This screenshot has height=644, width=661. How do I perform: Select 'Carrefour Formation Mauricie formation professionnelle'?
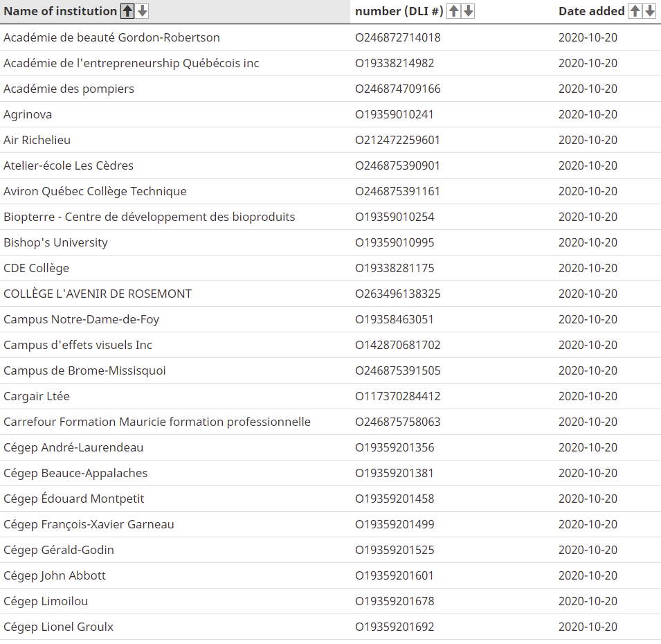[x=157, y=422]
